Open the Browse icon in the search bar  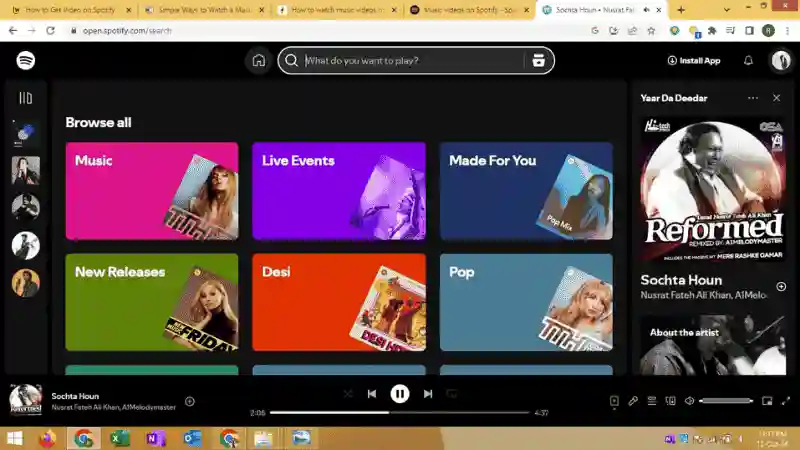pyautogui.click(x=538, y=60)
